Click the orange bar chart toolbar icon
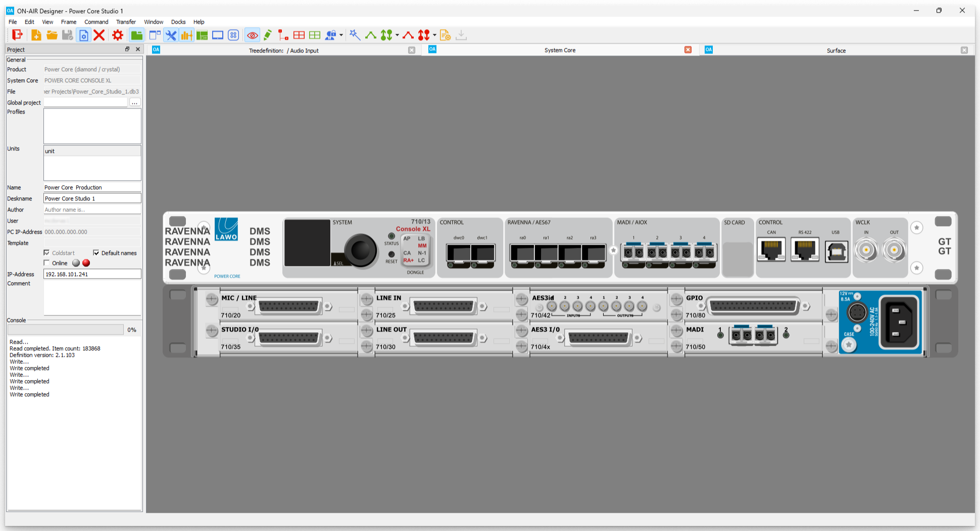Viewport: 980px width, 531px height. coord(186,35)
